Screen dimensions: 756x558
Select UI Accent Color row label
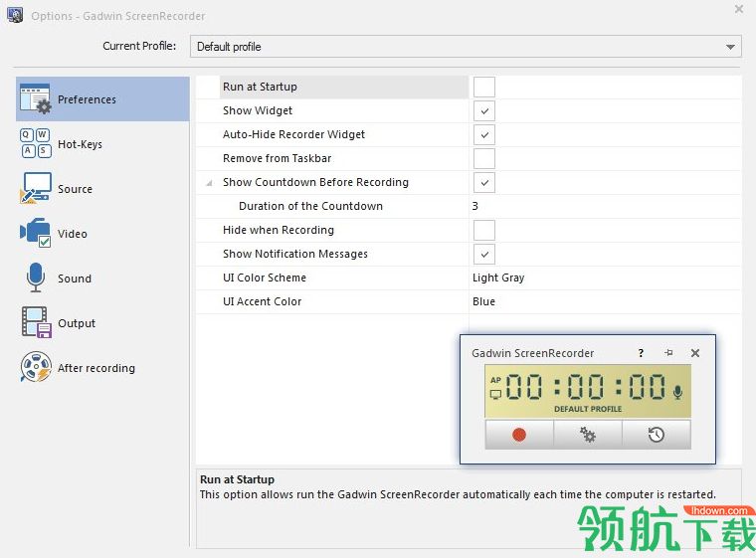tap(262, 301)
